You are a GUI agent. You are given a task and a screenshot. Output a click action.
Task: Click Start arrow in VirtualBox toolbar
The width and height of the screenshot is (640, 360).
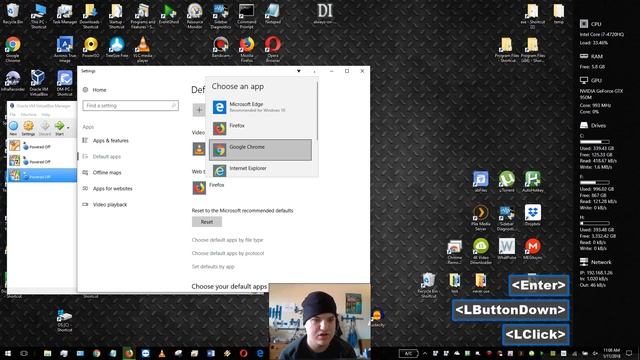coord(60,128)
